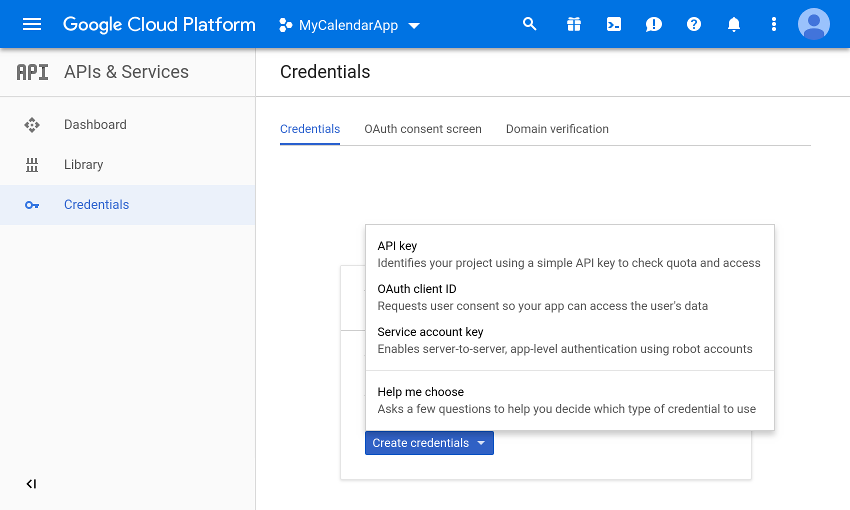Click the Library grid icon
Image resolution: width=850 pixels, height=510 pixels.
pyautogui.click(x=32, y=165)
